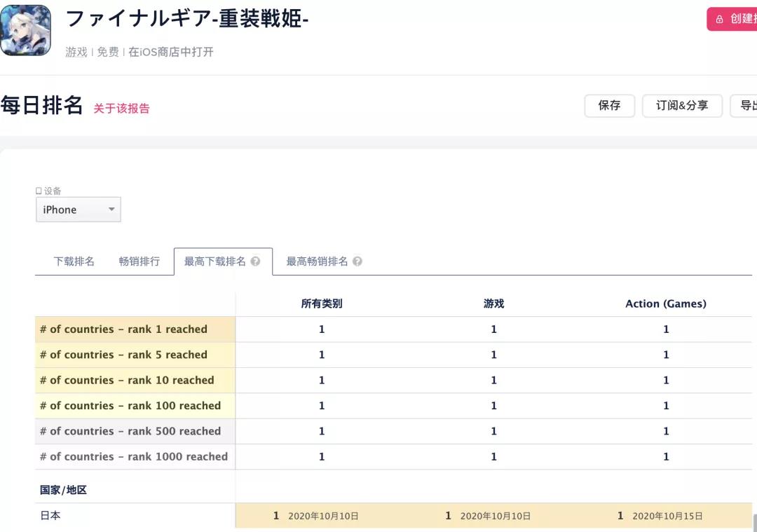Switch to the 下载排名 tab
757x532 pixels.
tap(73, 260)
